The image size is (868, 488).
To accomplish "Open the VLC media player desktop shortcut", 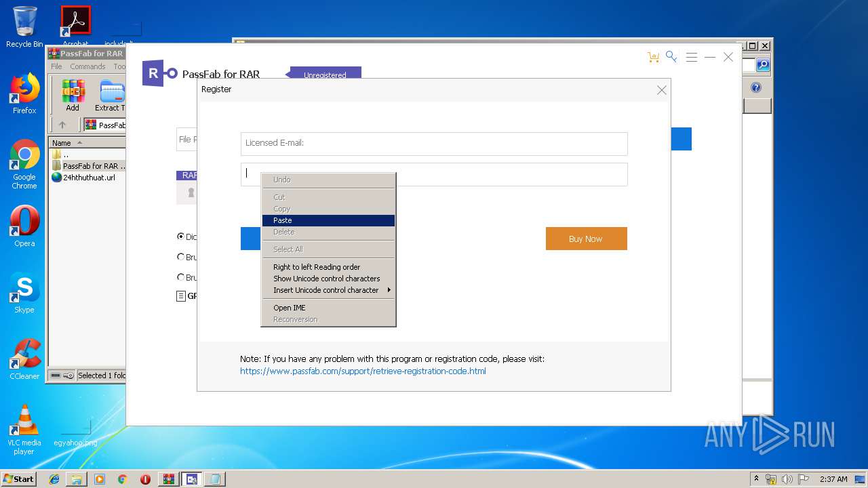I will coord(24,430).
